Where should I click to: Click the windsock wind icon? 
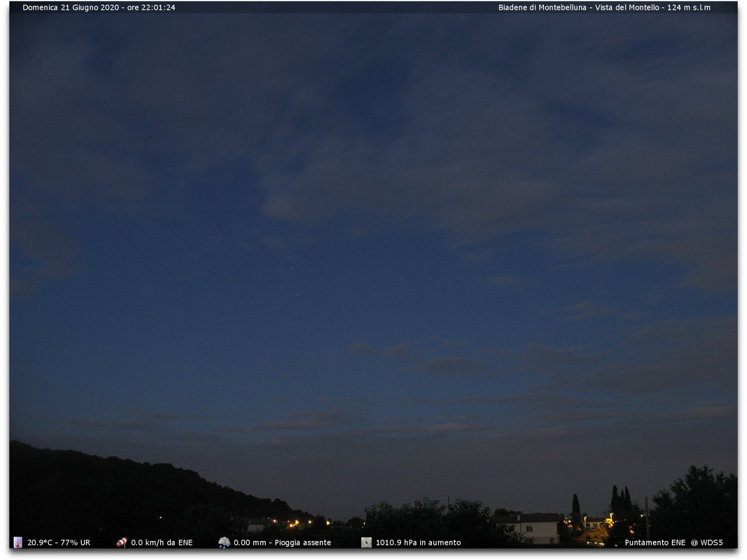[121, 542]
